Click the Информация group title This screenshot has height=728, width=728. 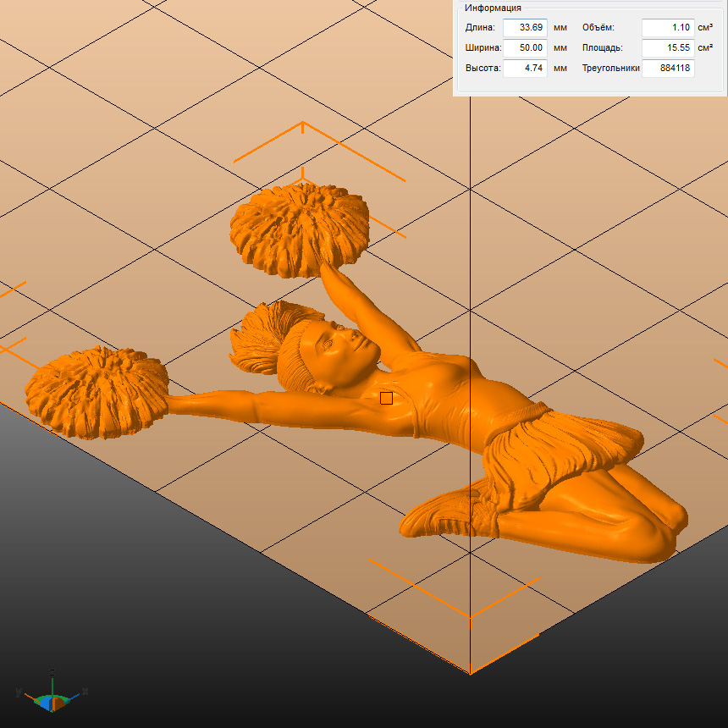point(491,8)
